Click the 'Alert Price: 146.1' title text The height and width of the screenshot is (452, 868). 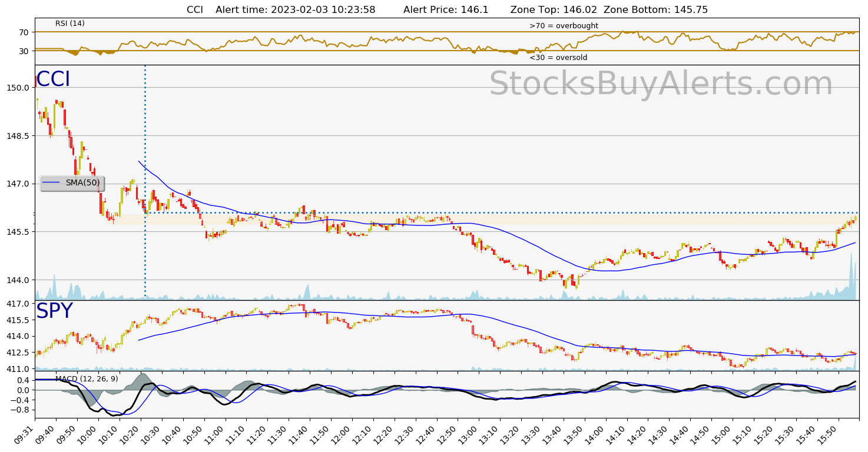click(446, 9)
